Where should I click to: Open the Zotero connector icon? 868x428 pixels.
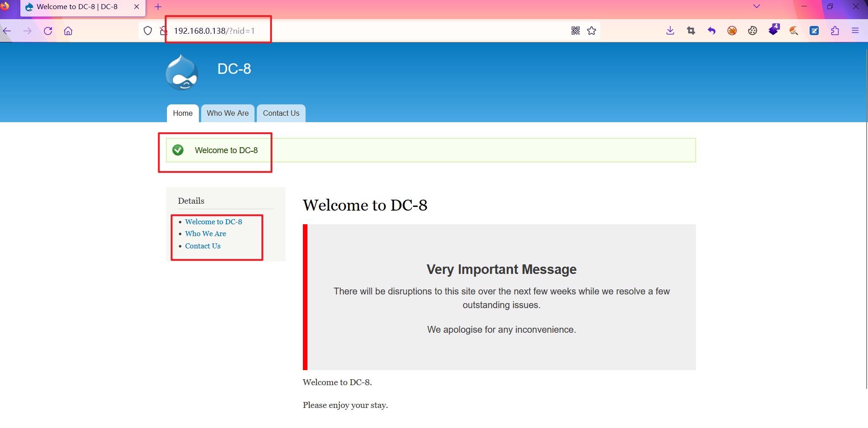click(814, 31)
